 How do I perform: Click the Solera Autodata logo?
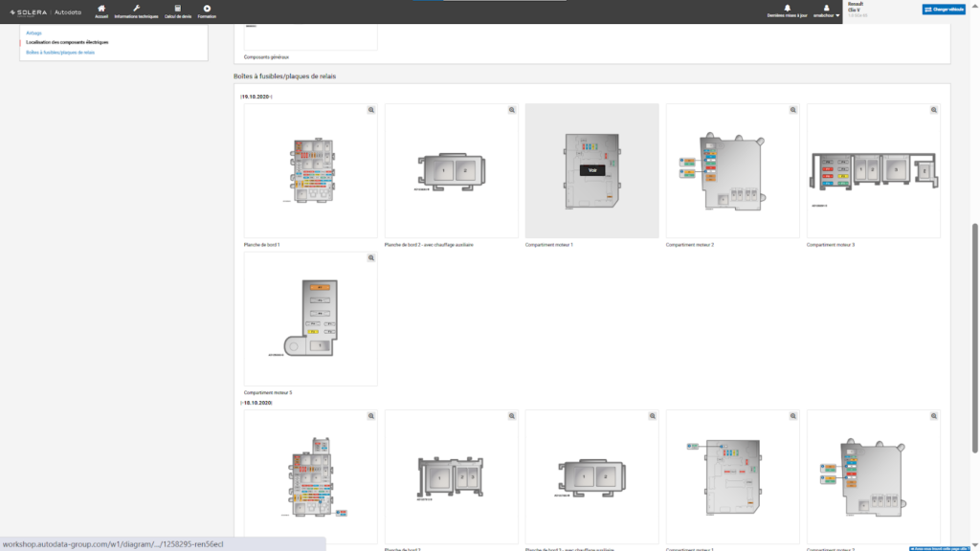click(x=46, y=11)
